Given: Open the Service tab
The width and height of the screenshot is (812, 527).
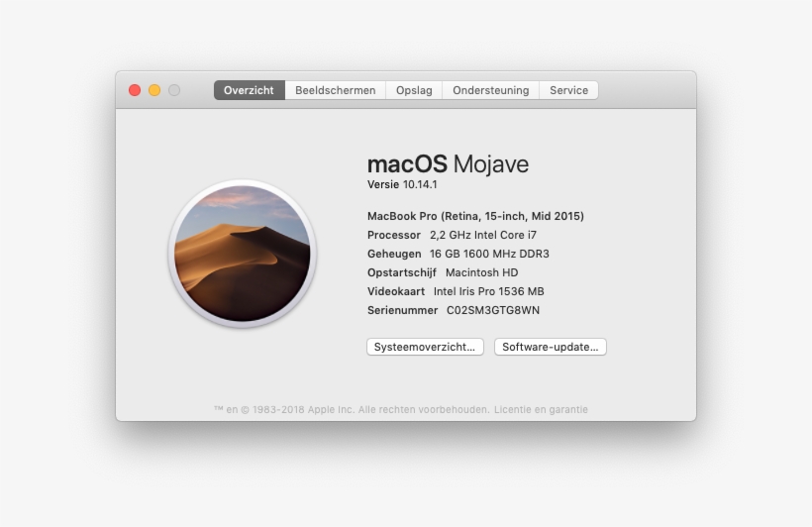Looking at the screenshot, I should pos(568,90).
